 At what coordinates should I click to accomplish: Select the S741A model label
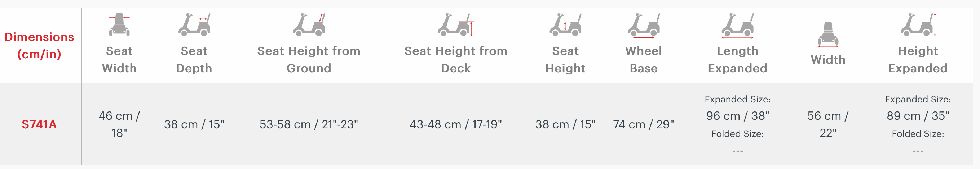39,124
